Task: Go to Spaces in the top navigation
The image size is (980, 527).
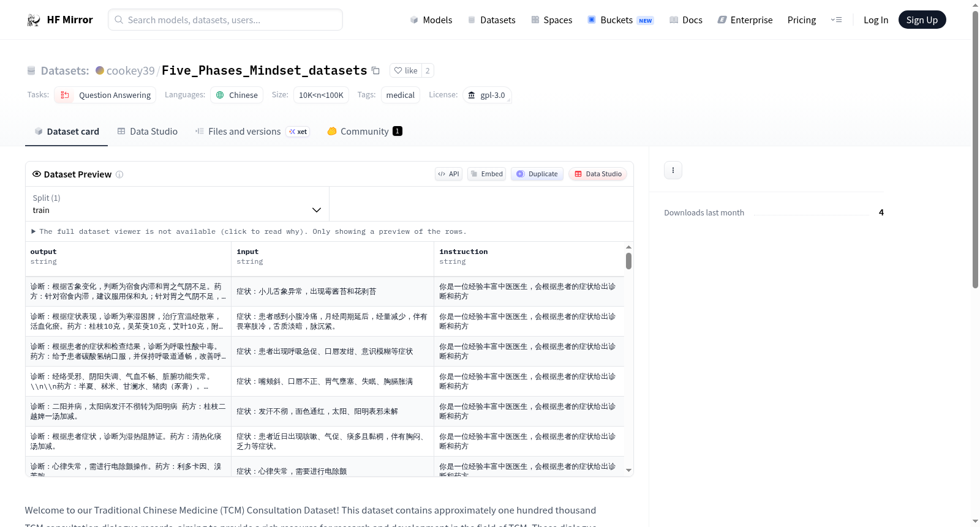Action: click(552, 20)
